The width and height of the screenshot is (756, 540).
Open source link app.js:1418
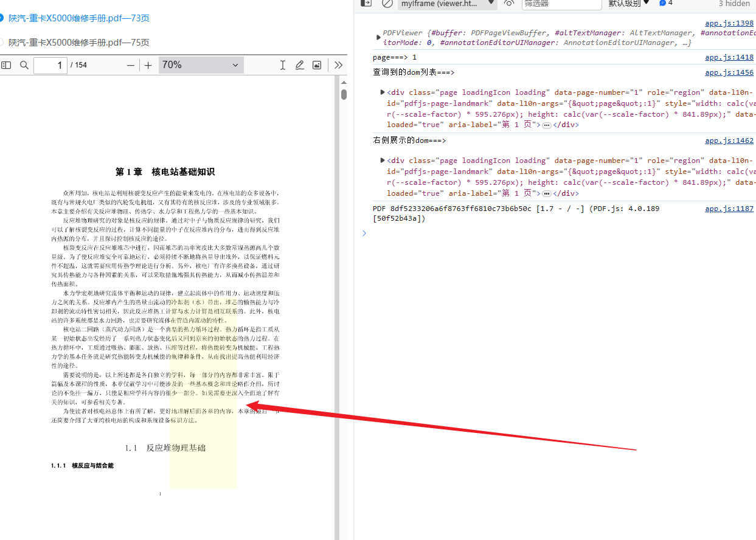tap(729, 57)
